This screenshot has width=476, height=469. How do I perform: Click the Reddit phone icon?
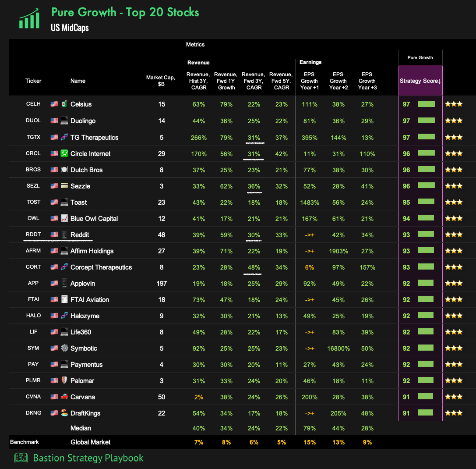64,234
